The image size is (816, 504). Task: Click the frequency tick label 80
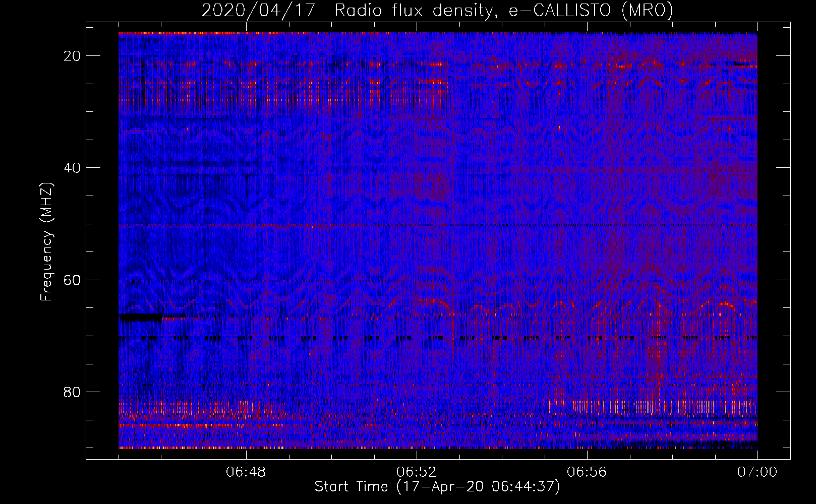tap(73, 392)
